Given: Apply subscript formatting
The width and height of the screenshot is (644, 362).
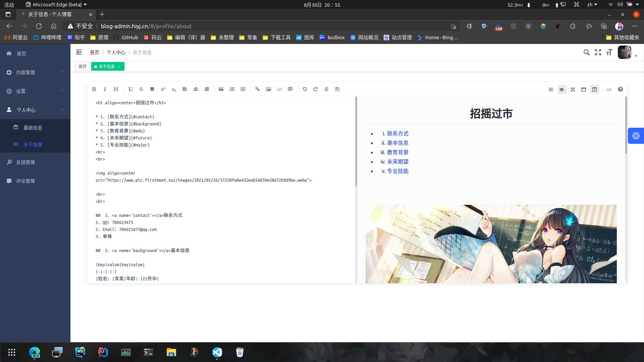Looking at the screenshot, I should pos(174,89).
